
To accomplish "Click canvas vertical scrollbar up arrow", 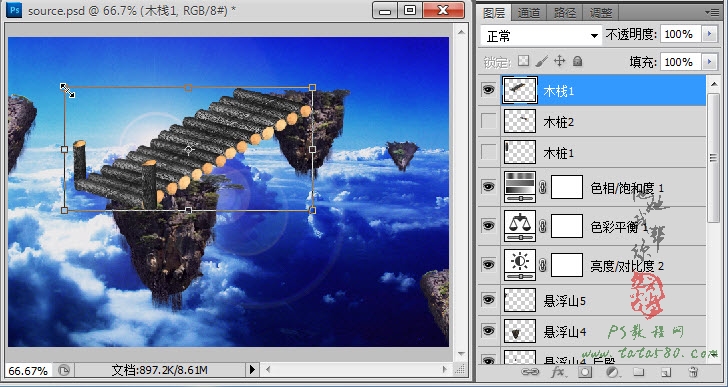I will point(461,32).
